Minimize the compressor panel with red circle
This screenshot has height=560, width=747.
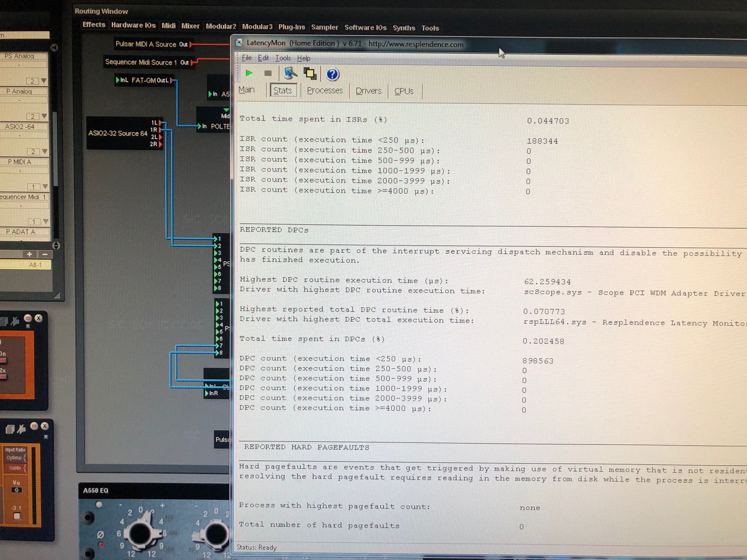click(x=34, y=426)
